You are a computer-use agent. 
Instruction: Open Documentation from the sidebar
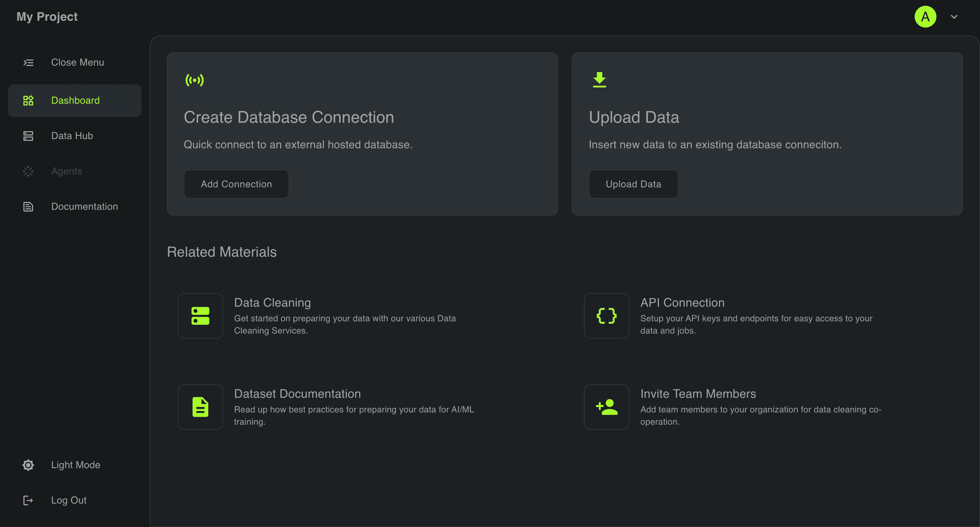click(x=75, y=206)
